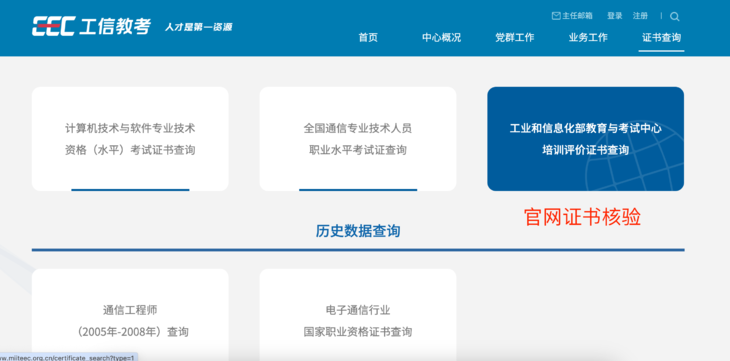Open the 业务工作 menu

coord(588,38)
